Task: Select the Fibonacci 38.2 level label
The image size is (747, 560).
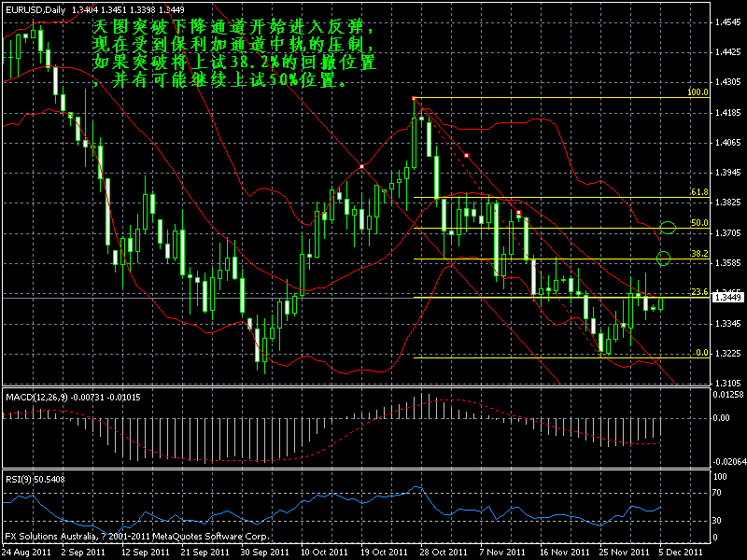Action: pos(699,254)
